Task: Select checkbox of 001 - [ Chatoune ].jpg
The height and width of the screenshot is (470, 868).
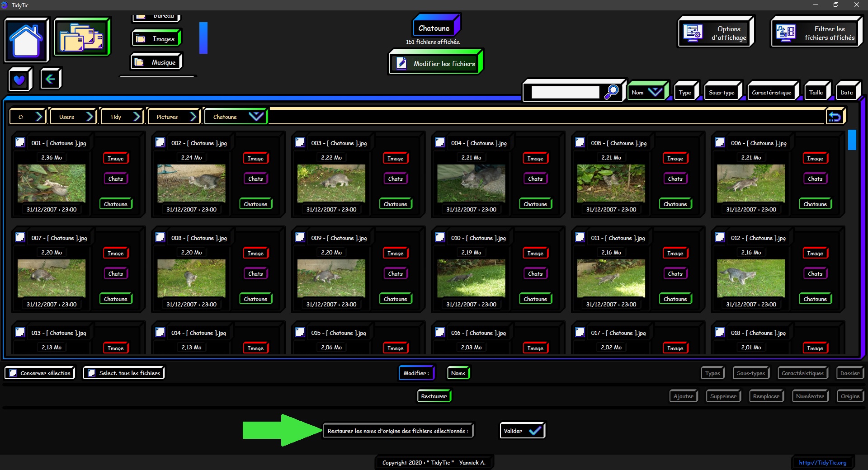Action: (x=20, y=143)
